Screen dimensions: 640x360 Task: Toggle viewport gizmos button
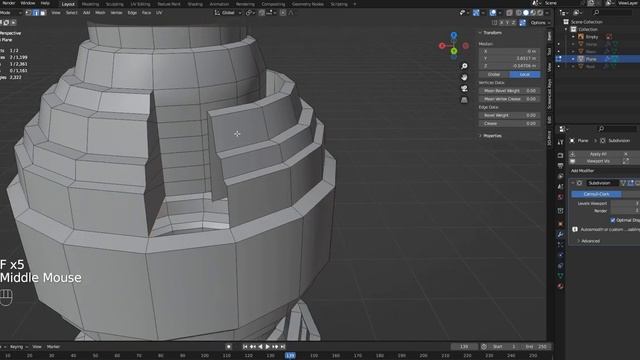(476, 13)
